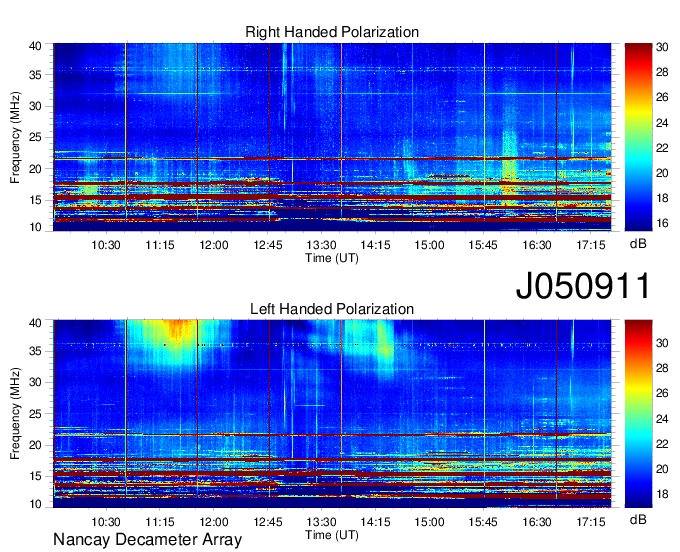Click the 24 dB label on Right Handed color bar
Screen dimensions: 680x552
click(662, 123)
